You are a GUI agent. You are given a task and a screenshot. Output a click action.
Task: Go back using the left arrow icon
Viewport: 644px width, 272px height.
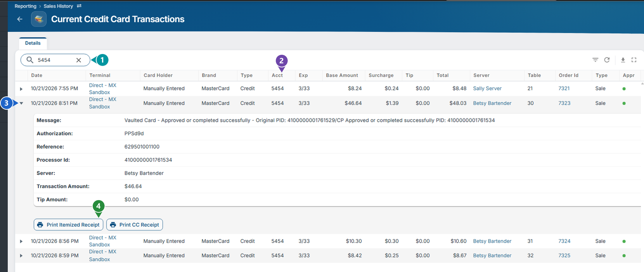(20, 19)
